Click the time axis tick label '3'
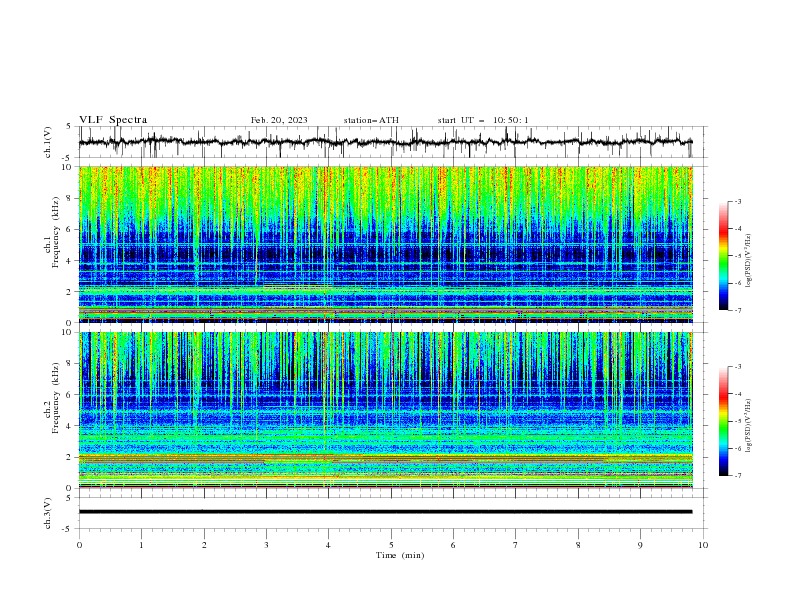Image resolution: width=792 pixels, height=612 pixels. [x=266, y=545]
